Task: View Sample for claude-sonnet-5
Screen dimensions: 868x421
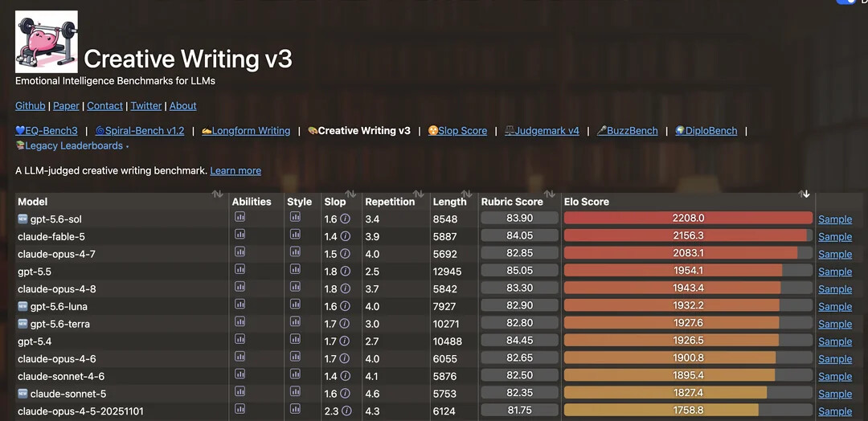Action: pos(835,394)
